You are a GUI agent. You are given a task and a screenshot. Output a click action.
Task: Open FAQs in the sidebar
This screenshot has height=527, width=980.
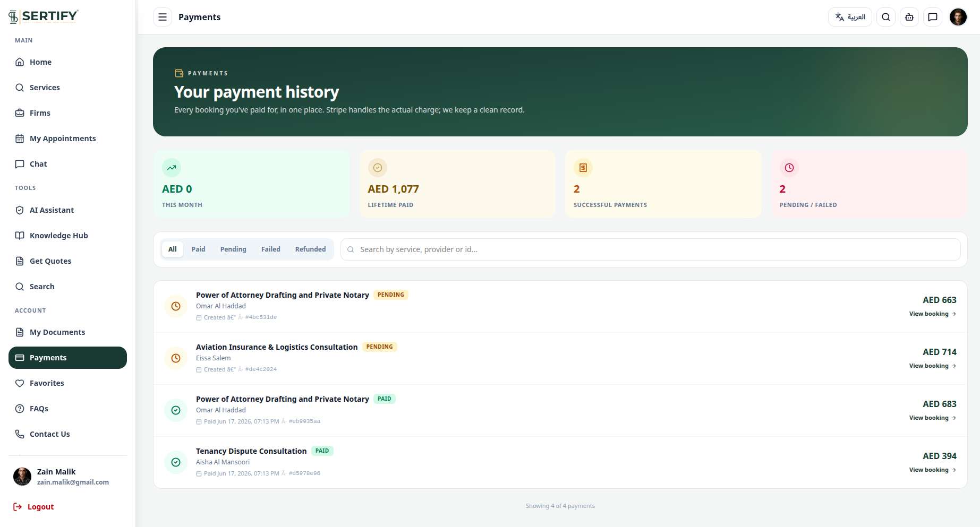click(x=67, y=409)
